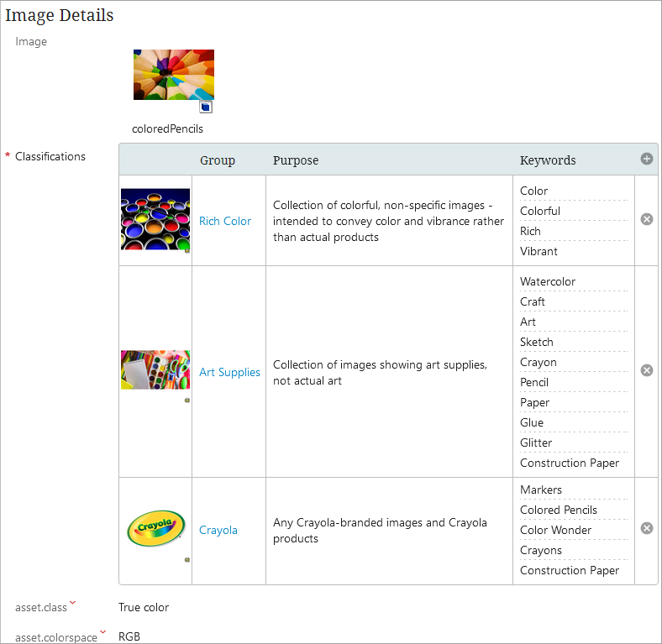The height and width of the screenshot is (644, 662).
Task: Add a new classification row
Action: point(646,159)
